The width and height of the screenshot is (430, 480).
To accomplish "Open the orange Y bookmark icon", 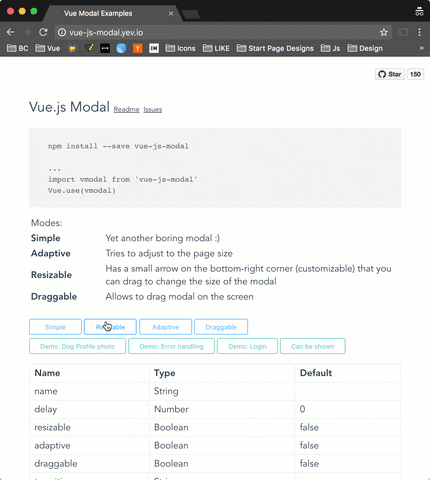I will [137, 48].
